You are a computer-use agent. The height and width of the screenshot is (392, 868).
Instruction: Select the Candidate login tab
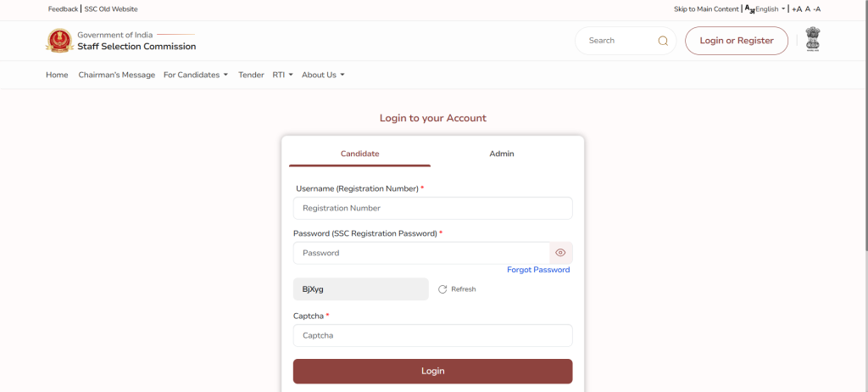tap(359, 154)
